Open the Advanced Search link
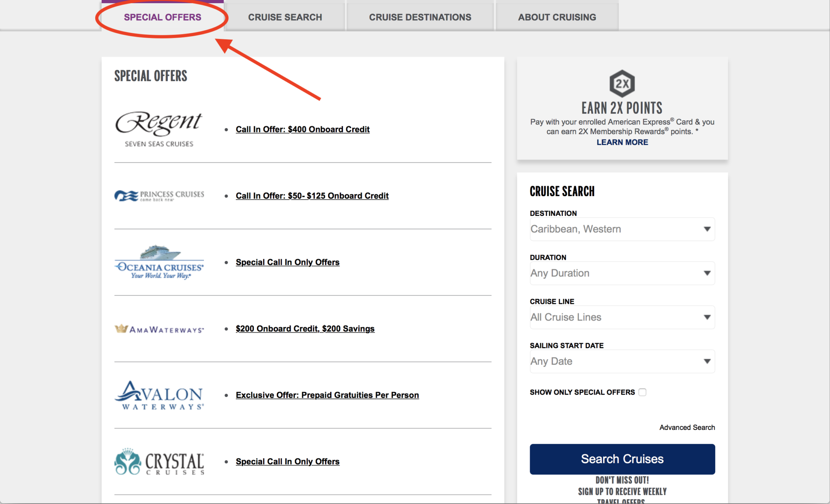Viewport: 830px width, 504px height. tap(687, 427)
